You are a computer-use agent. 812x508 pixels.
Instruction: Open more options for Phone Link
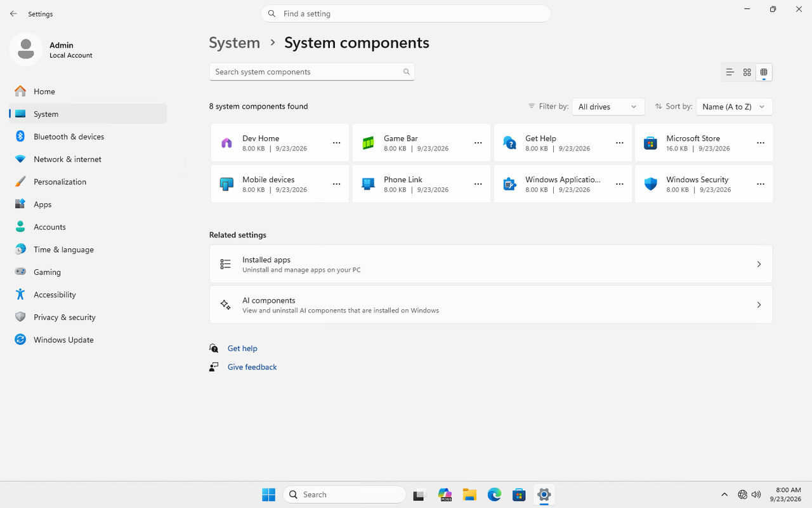click(478, 184)
